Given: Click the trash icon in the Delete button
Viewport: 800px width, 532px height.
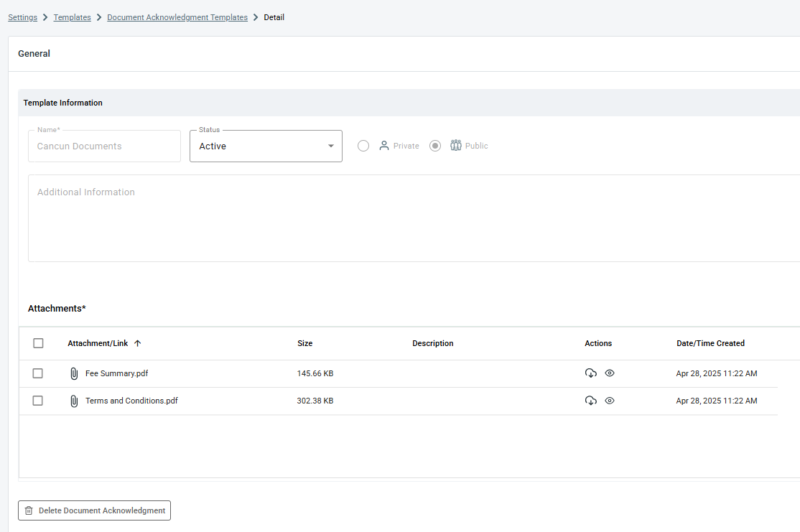Looking at the screenshot, I should (x=29, y=510).
